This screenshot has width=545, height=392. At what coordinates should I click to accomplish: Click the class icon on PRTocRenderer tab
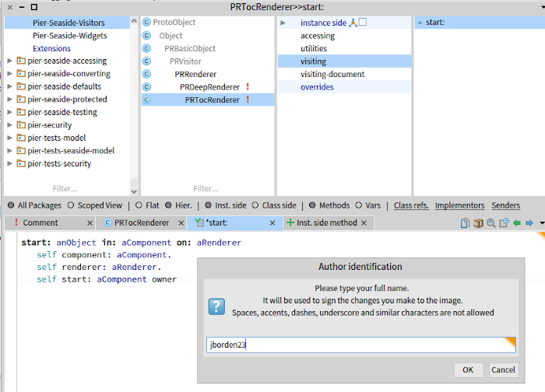coord(107,223)
